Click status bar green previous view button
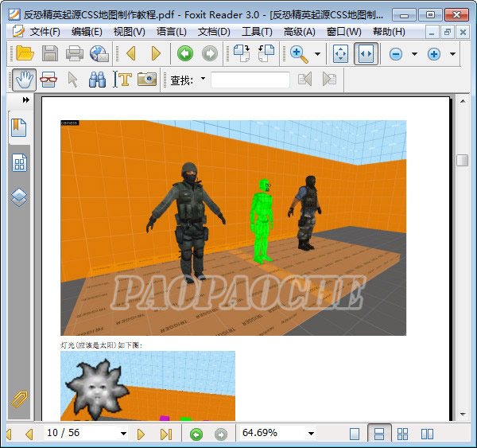This screenshot has height=448, width=477. point(196,434)
